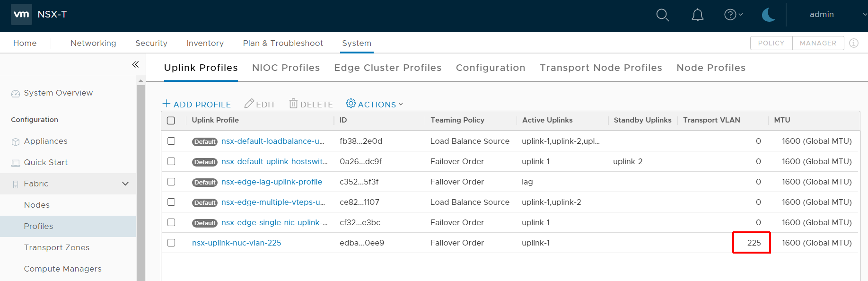Select Profiles in sidebar
This screenshot has width=868, height=281.
click(38, 226)
